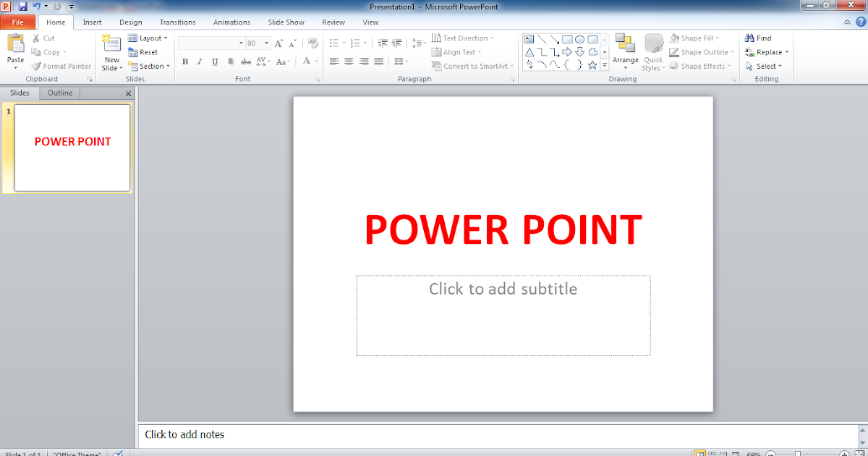The image size is (868, 456).
Task: Open the font name combo box dropdown
Action: click(239, 43)
